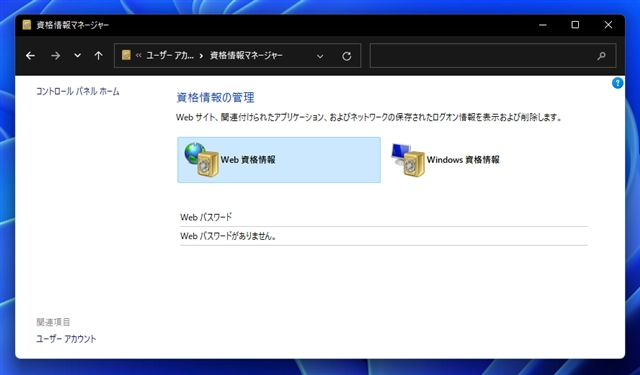Click the address bar folder icon
Image resolution: width=640 pixels, height=375 pixels.
tap(126, 55)
